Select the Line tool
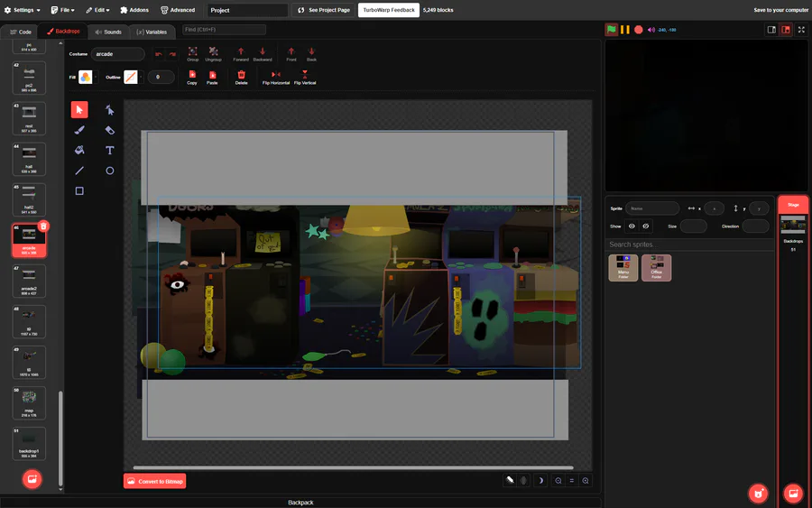The width and height of the screenshot is (812, 508). pyautogui.click(x=79, y=171)
